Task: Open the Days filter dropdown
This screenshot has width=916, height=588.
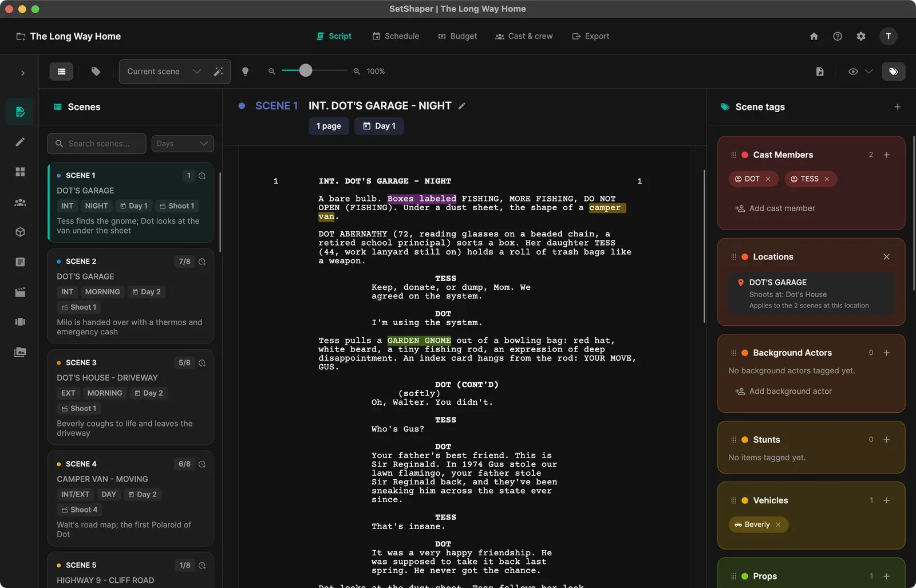Action: tap(183, 144)
